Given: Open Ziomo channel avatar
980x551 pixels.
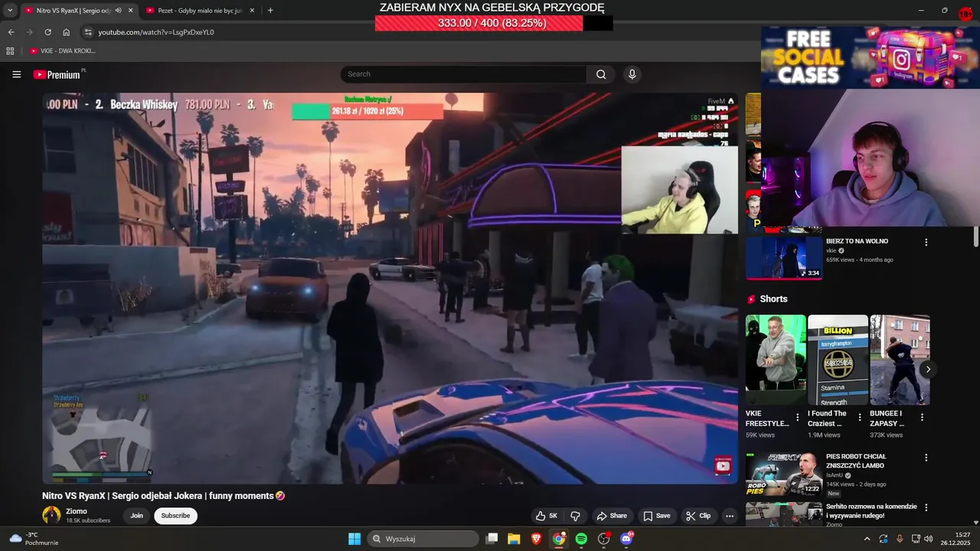Looking at the screenshot, I should tap(51, 515).
